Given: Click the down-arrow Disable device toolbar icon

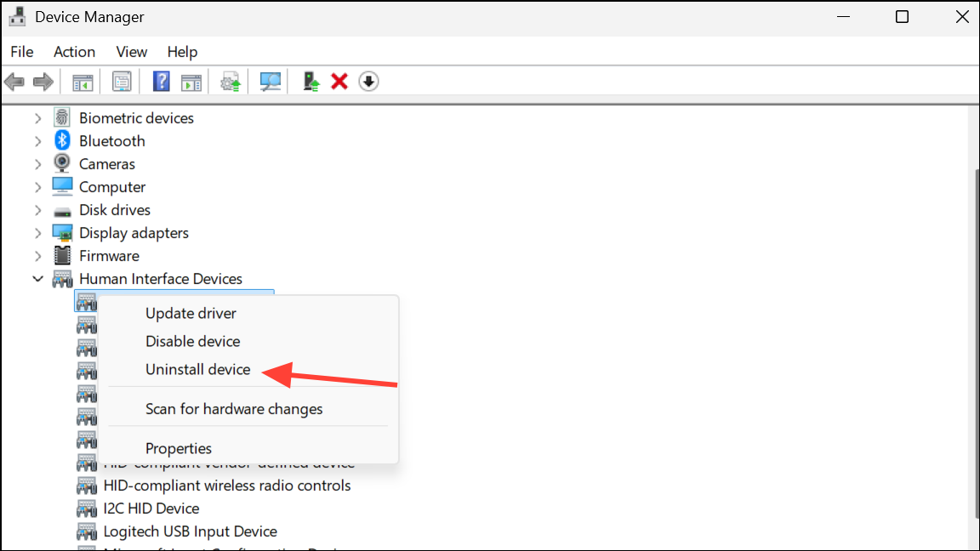Looking at the screenshot, I should pyautogui.click(x=368, y=82).
